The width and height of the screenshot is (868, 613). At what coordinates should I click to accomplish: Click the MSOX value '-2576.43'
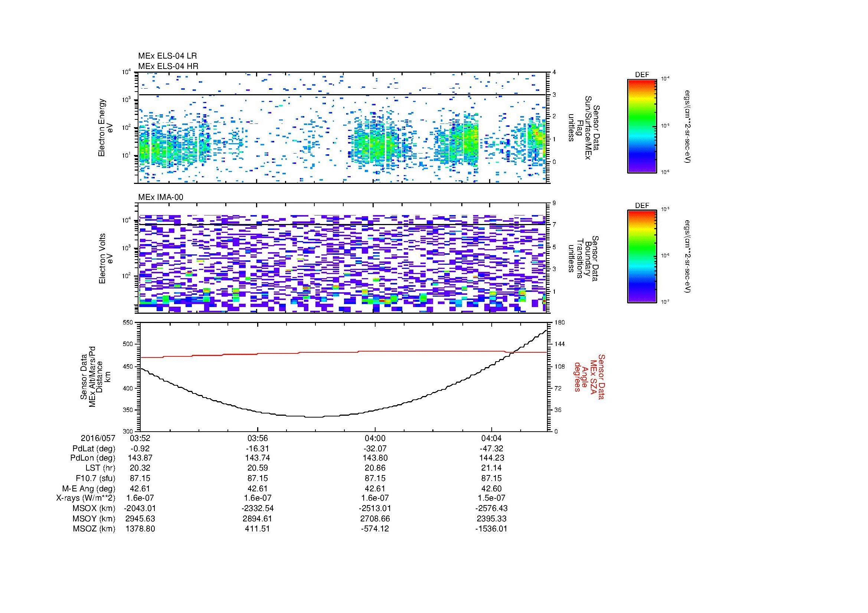point(491,508)
